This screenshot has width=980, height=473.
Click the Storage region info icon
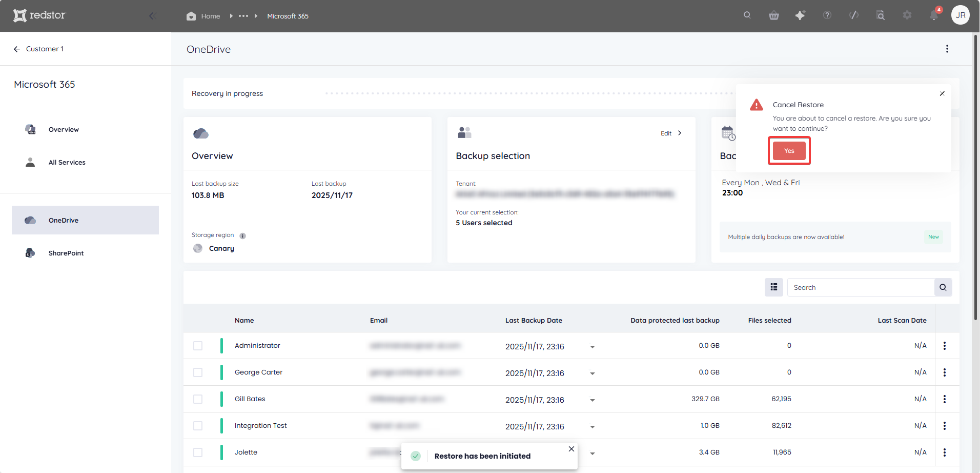(x=243, y=236)
